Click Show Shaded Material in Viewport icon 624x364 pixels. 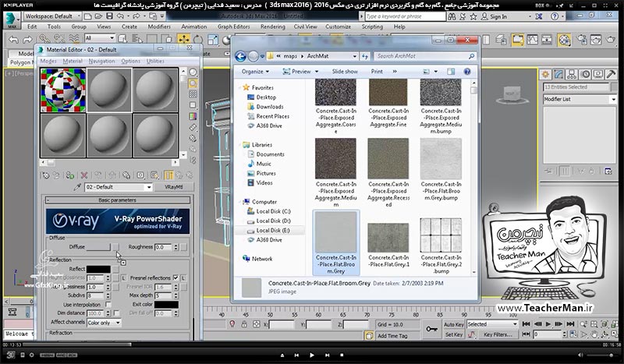click(154, 175)
